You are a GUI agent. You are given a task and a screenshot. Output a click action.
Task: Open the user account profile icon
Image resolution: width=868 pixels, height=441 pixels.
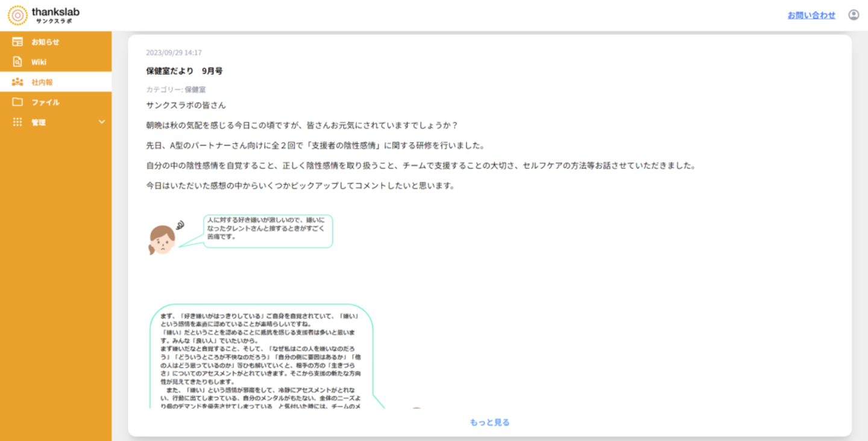pyautogui.click(x=854, y=15)
